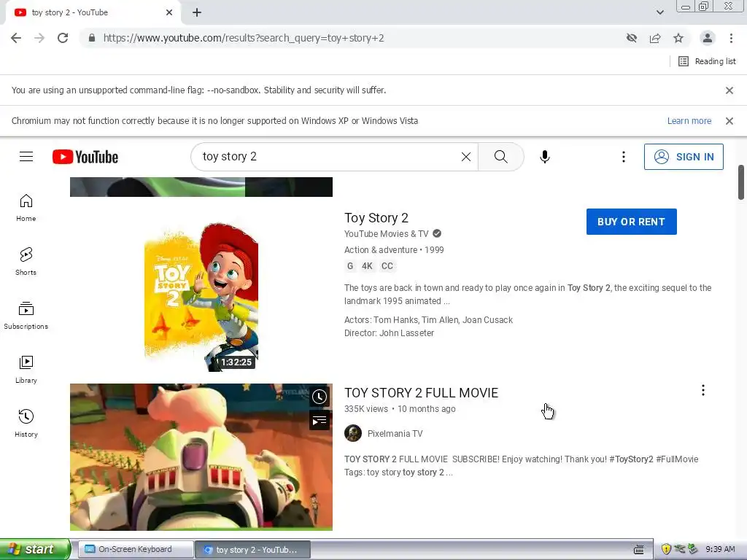Expand the tab search chevron
747x560 pixels.
(659, 12)
